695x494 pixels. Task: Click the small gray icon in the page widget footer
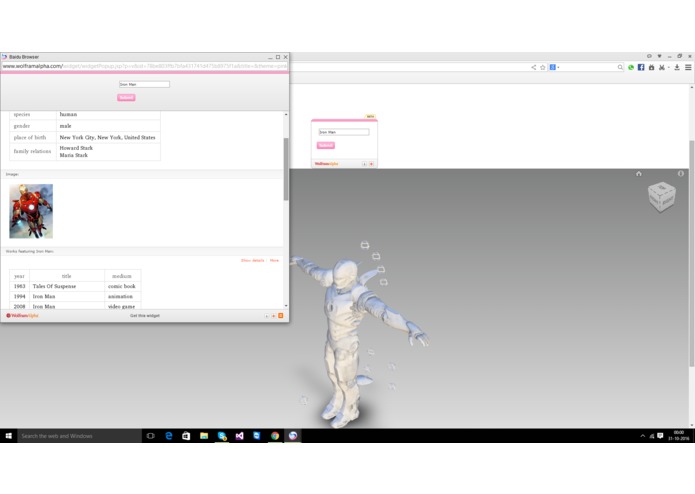pos(364,164)
